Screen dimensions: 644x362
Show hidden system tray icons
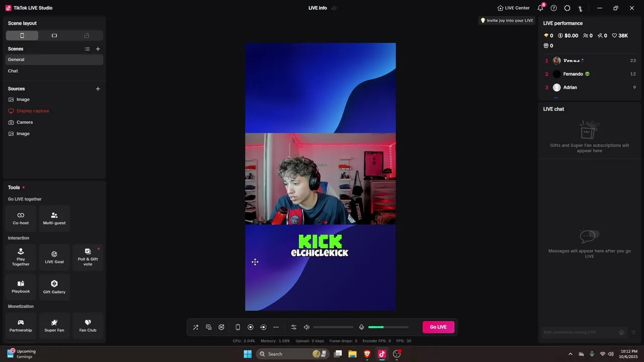click(x=570, y=354)
